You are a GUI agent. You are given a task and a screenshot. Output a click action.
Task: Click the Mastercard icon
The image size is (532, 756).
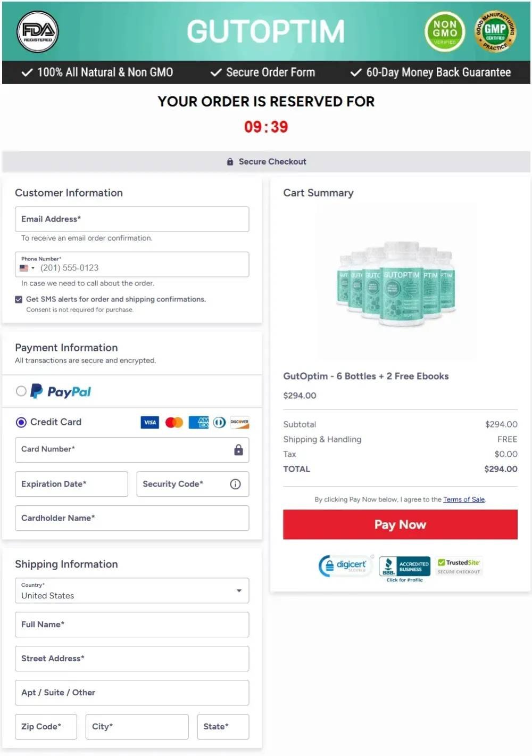tap(174, 422)
